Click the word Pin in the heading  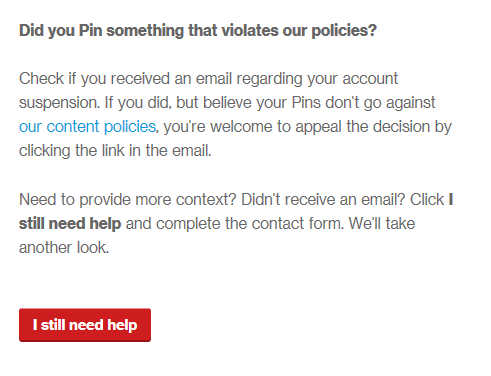[90, 31]
